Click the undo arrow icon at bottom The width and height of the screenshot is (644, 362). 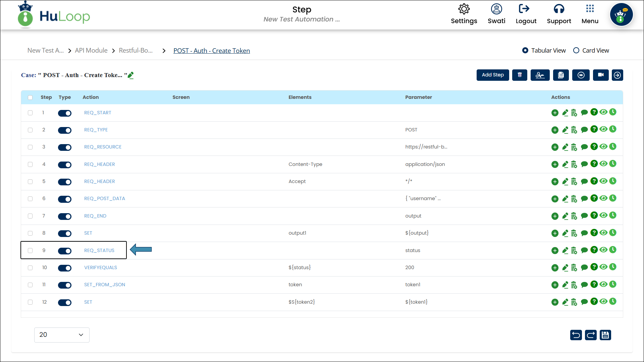click(x=576, y=335)
